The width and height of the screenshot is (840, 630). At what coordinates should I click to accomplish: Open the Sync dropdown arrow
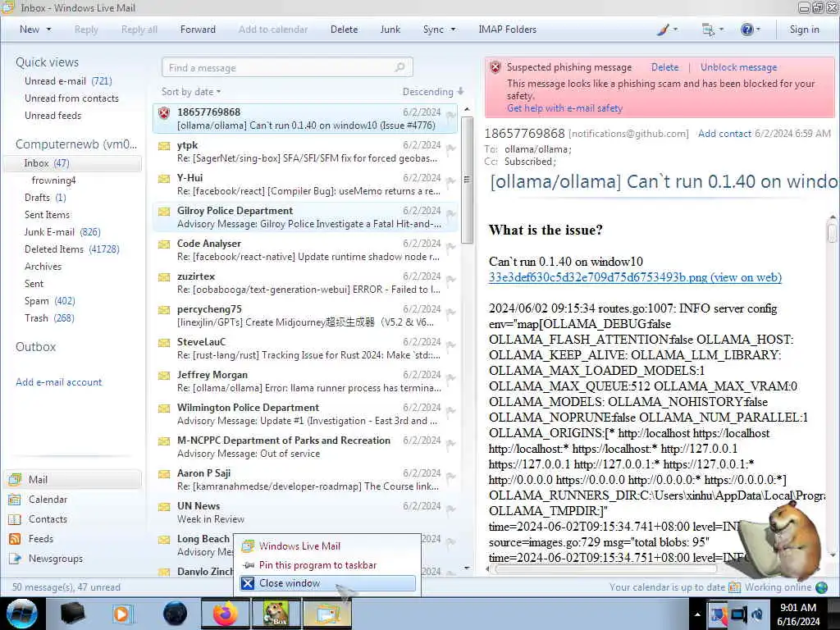pos(453,30)
